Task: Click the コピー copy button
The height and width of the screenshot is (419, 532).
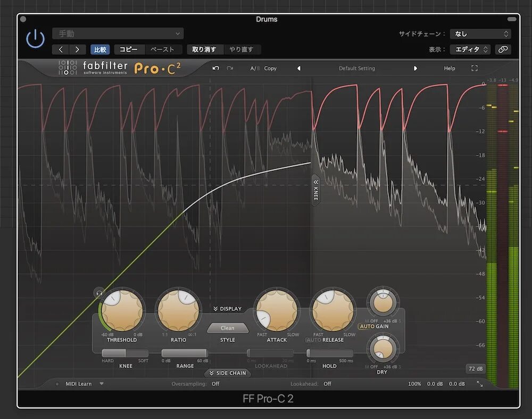Action: coord(129,50)
